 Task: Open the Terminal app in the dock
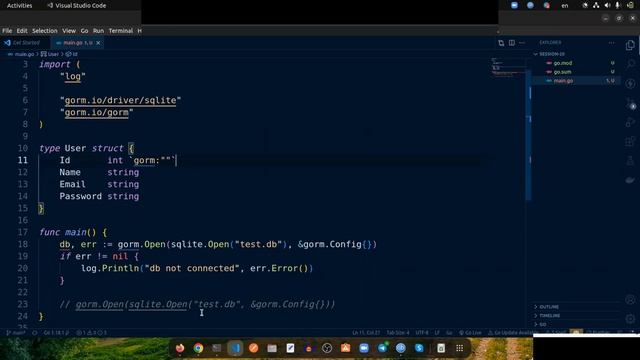point(217,348)
